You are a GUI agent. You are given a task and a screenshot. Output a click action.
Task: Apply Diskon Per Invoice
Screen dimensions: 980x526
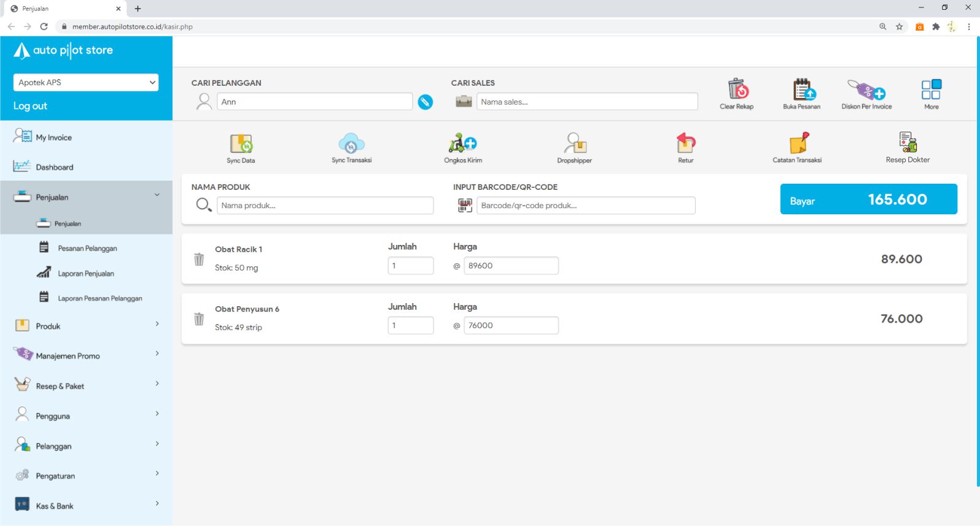tap(866, 91)
